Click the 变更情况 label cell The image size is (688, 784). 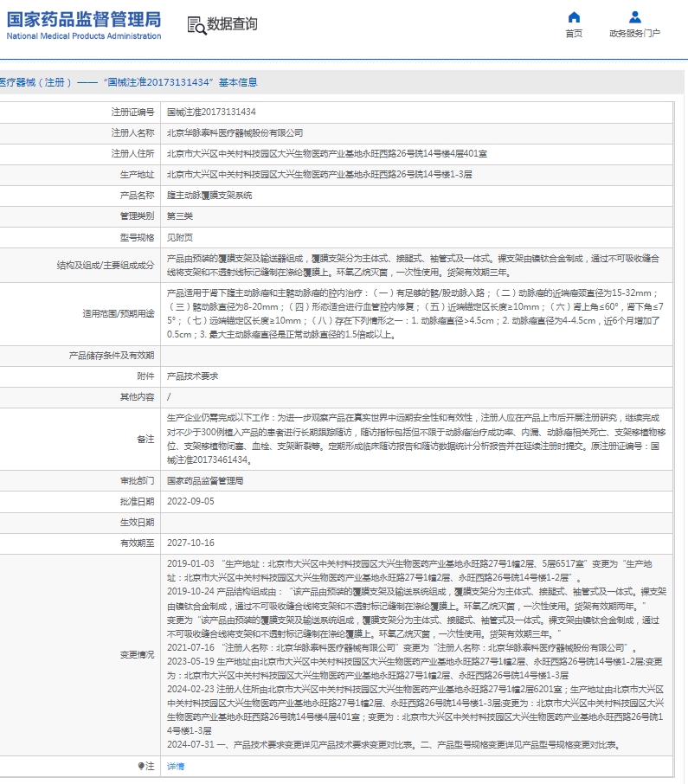(80, 655)
